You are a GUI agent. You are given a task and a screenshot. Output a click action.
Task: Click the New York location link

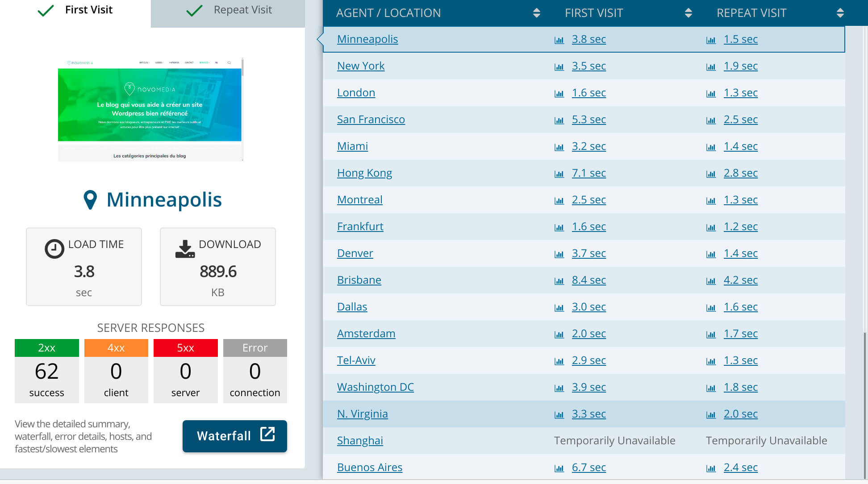(x=361, y=66)
